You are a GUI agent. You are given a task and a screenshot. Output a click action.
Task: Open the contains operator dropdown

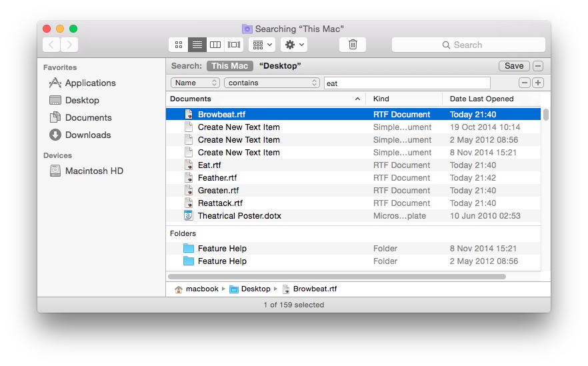[271, 83]
